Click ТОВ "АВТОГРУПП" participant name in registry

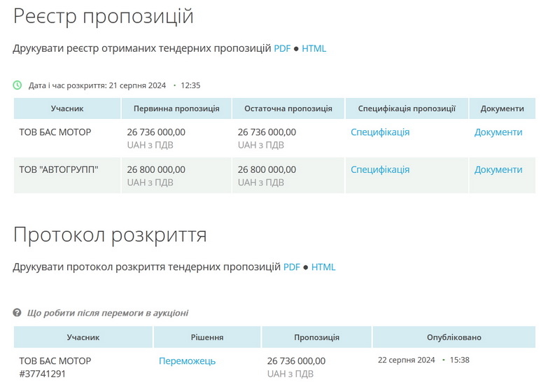(x=59, y=169)
